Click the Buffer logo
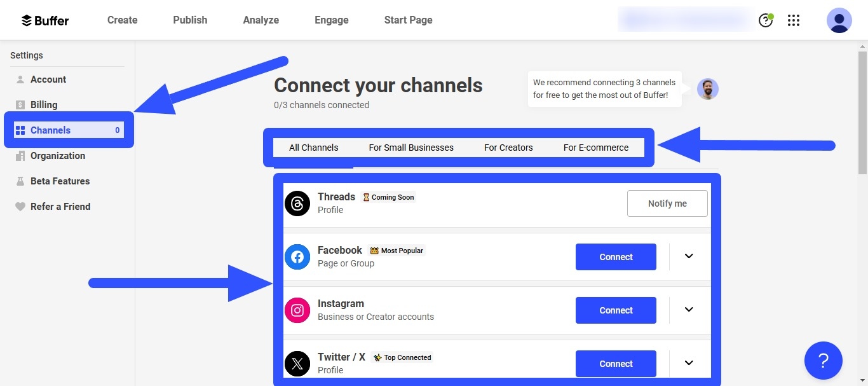 coord(44,20)
